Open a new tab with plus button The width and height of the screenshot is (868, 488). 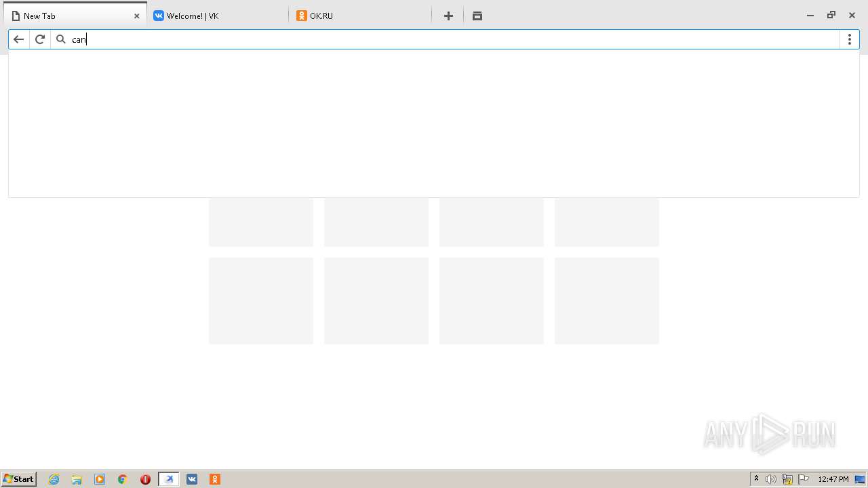click(x=448, y=16)
